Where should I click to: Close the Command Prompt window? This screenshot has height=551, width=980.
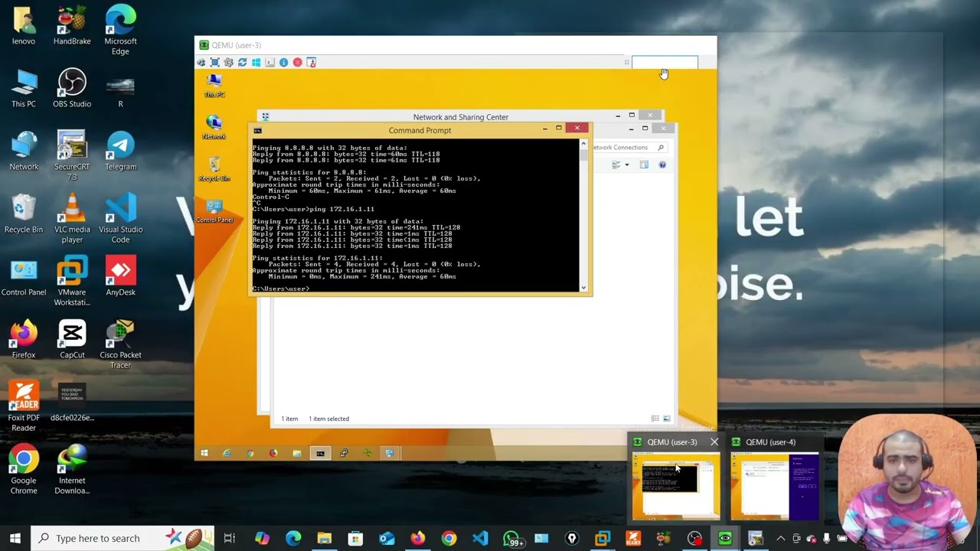(x=577, y=128)
